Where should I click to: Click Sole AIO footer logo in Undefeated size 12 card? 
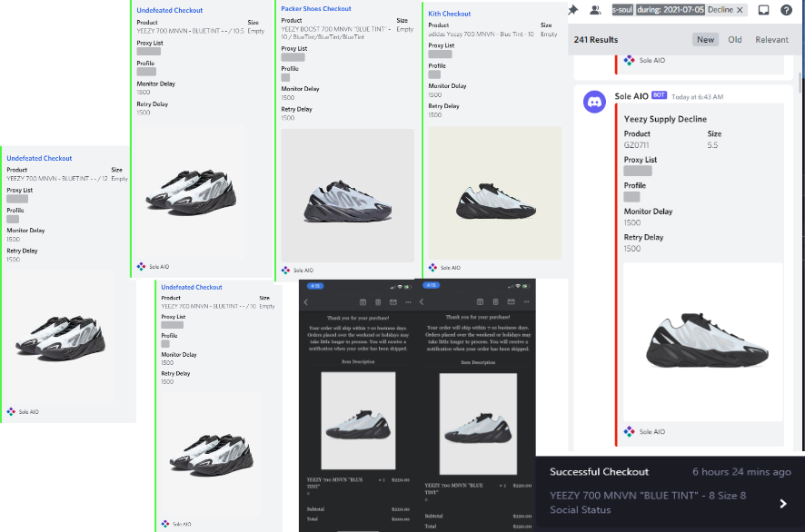(x=11, y=411)
